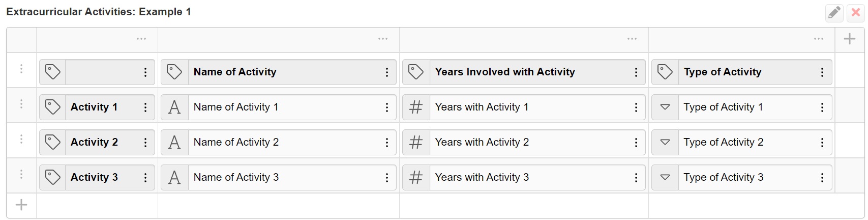Image resolution: width=868 pixels, height=220 pixels.
Task: Add a new column with plus icon
Action: coord(850,39)
